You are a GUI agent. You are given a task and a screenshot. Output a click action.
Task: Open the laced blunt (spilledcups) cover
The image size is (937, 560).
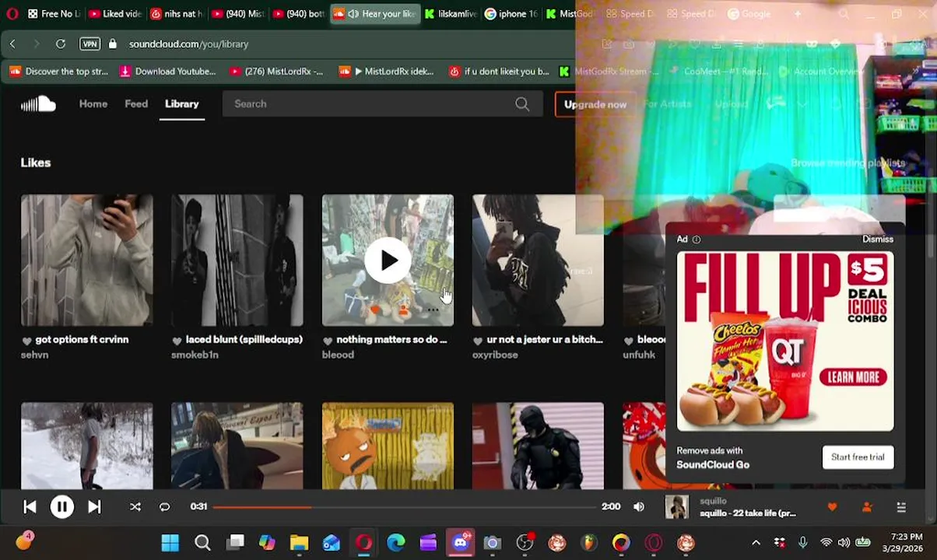(x=237, y=260)
